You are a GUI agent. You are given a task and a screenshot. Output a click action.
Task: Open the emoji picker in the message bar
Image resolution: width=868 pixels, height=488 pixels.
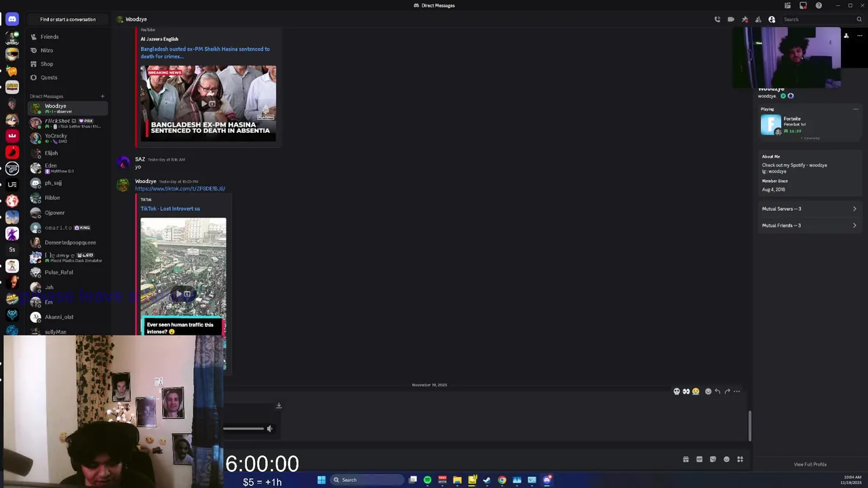(x=726, y=459)
